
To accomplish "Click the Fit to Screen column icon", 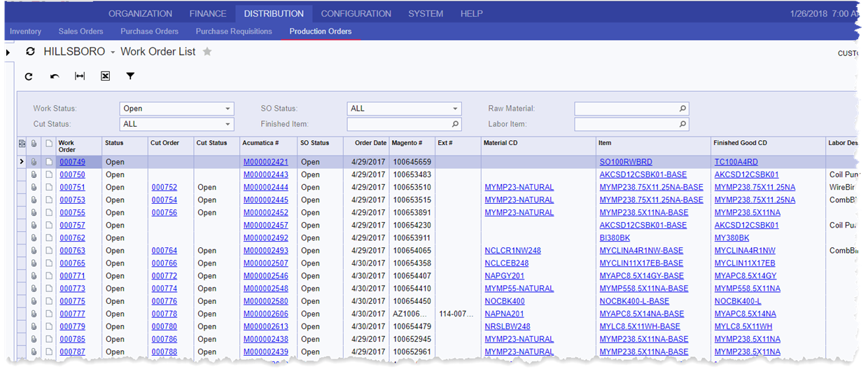I will point(80,76).
